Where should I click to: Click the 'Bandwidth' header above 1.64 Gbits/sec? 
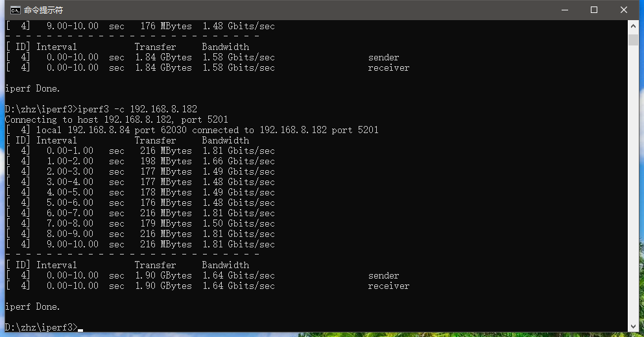(226, 265)
